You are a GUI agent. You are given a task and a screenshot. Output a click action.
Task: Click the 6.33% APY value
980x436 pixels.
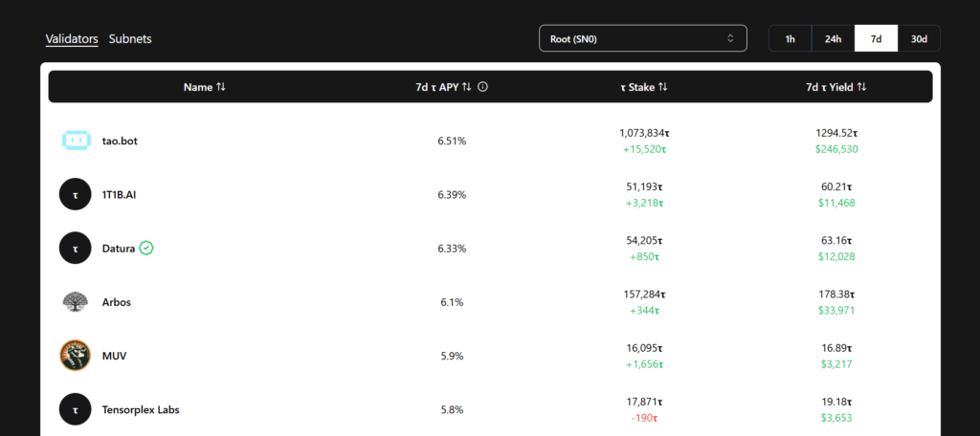pos(452,248)
